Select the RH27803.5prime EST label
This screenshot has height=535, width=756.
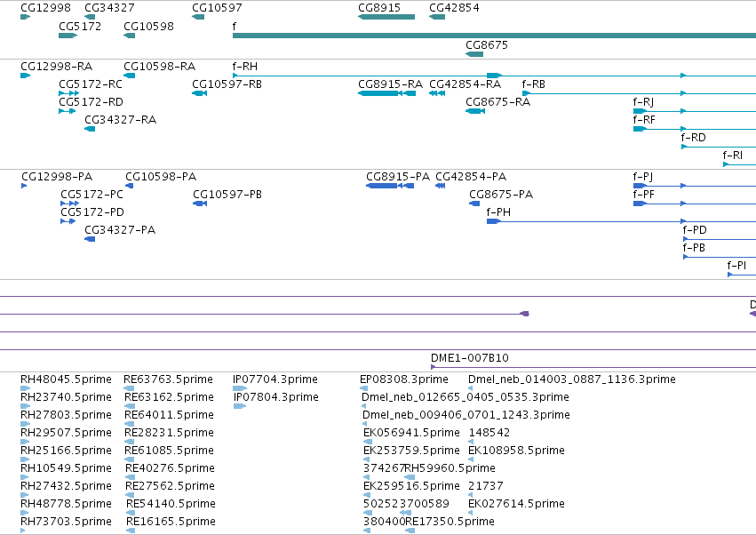point(66,415)
